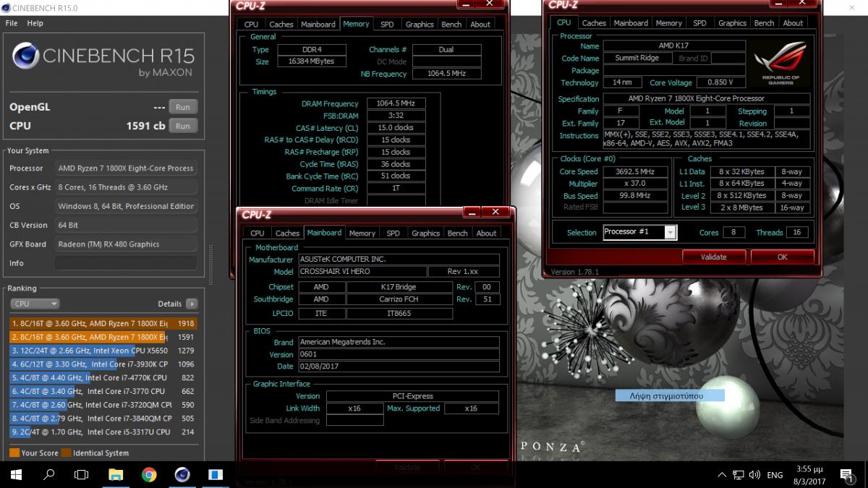Launch Google Chrome from the taskbar
The width and height of the screenshot is (868, 488).
pos(149,475)
